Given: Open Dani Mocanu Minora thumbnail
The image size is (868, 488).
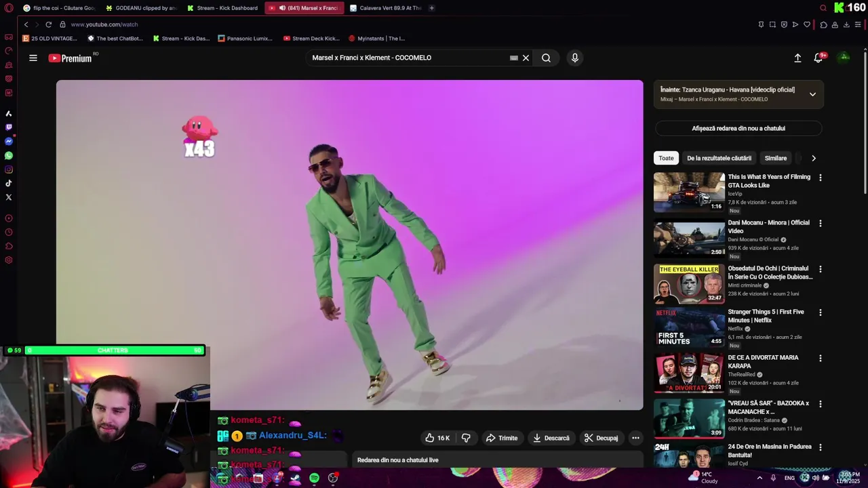Looking at the screenshot, I should tap(689, 237).
